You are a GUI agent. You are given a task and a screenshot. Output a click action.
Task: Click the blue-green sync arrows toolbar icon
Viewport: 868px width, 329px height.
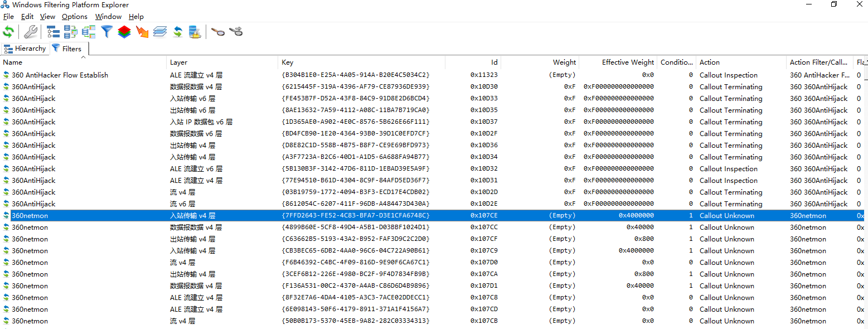[x=178, y=32]
